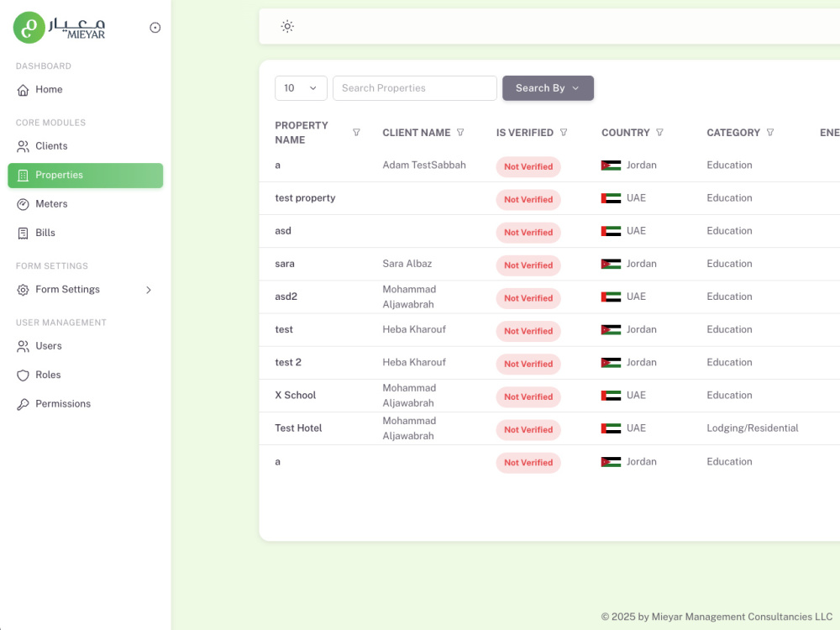Image resolution: width=840 pixels, height=630 pixels.
Task: Click client name 'Adam TestSabbah'
Action: pyautogui.click(x=423, y=165)
